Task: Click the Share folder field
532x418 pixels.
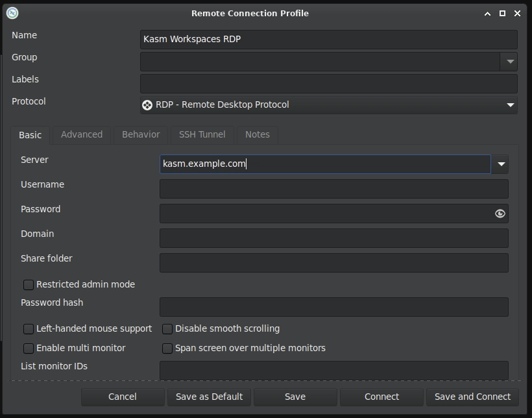Action: click(334, 263)
